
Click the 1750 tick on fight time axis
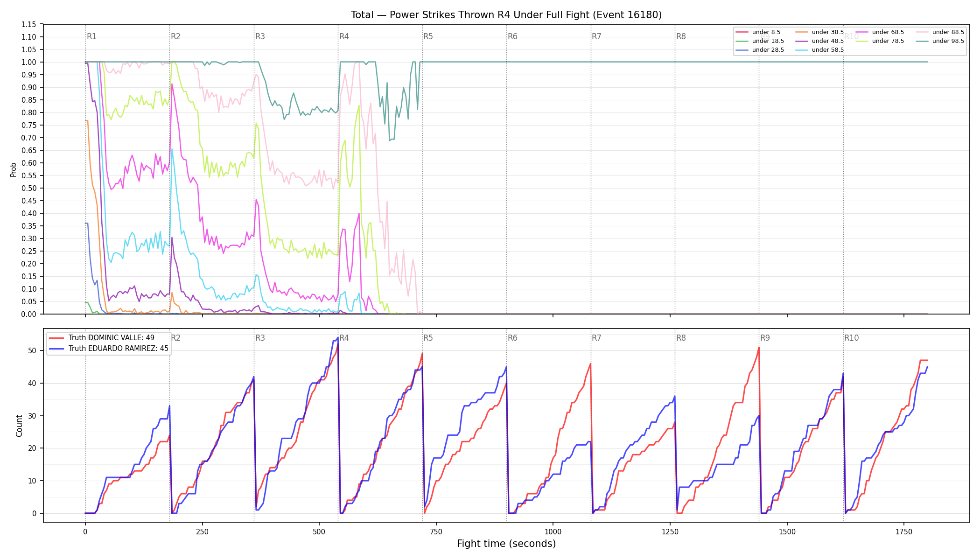pyautogui.click(x=904, y=532)
